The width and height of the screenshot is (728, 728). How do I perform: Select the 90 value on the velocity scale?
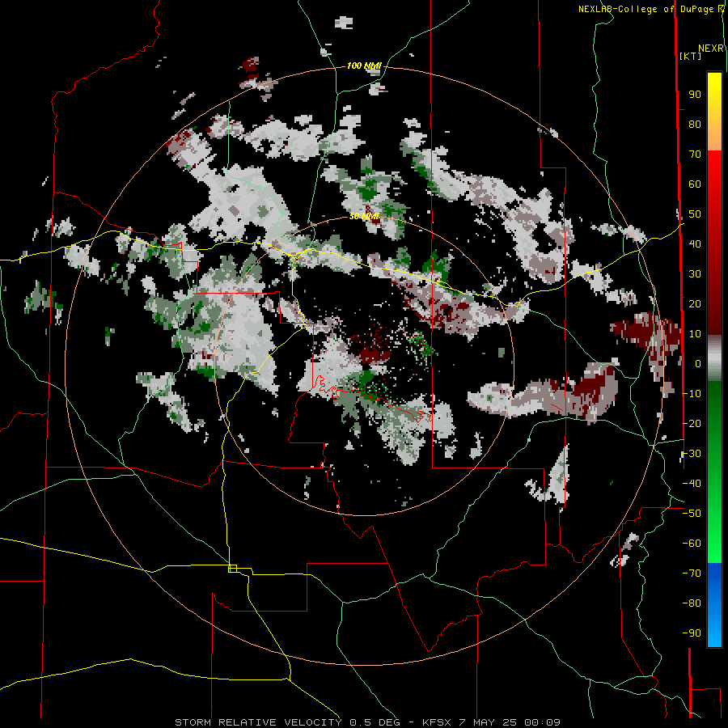pyautogui.click(x=695, y=95)
